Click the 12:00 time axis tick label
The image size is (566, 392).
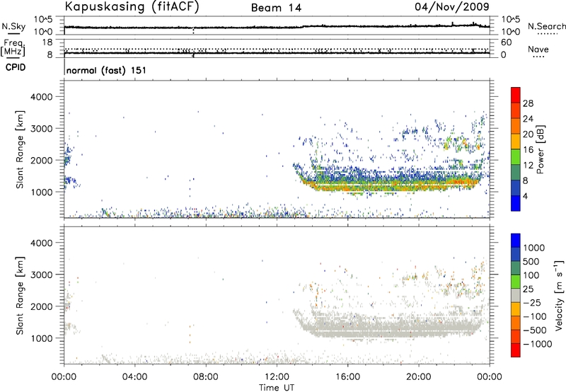pyautogui.click(x=277, y=377)
